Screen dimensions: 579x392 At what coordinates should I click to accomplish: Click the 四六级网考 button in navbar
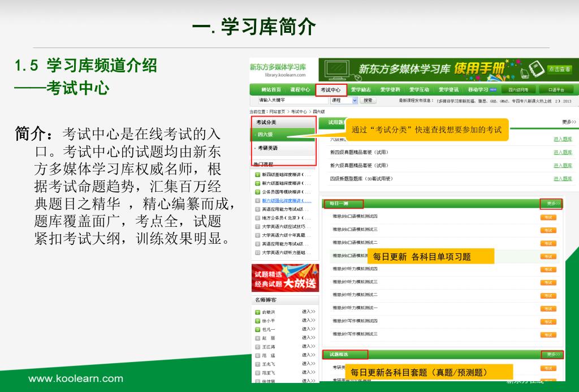[518, 90]
